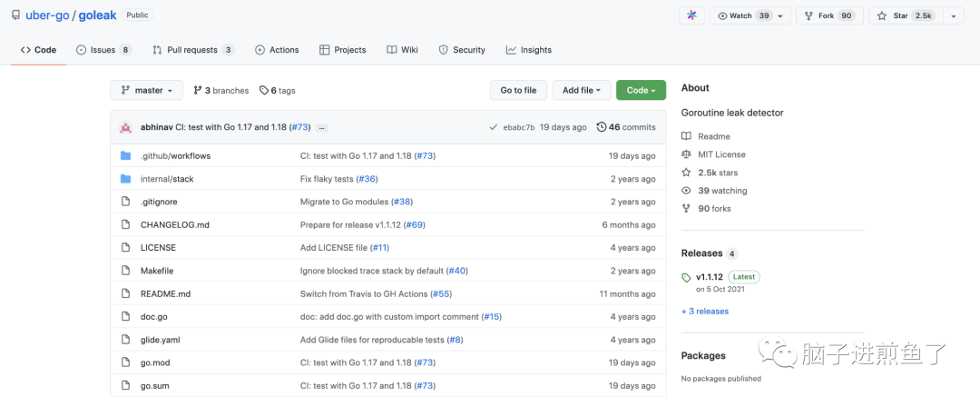
Task: Click the Watch button
Action: pyautogui.click(x=744, y=15)
